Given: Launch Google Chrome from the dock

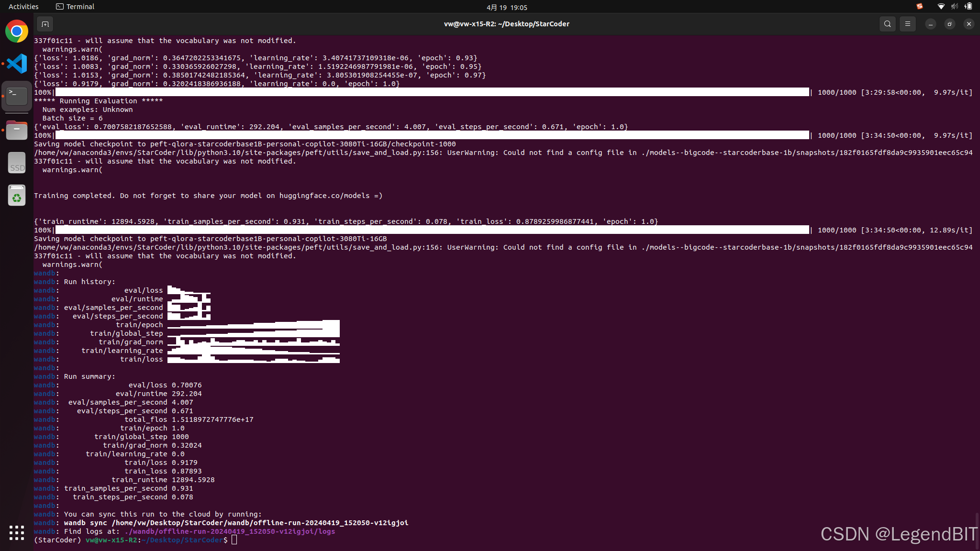Looking at the screenshot, I should click(x=17, y=32).
